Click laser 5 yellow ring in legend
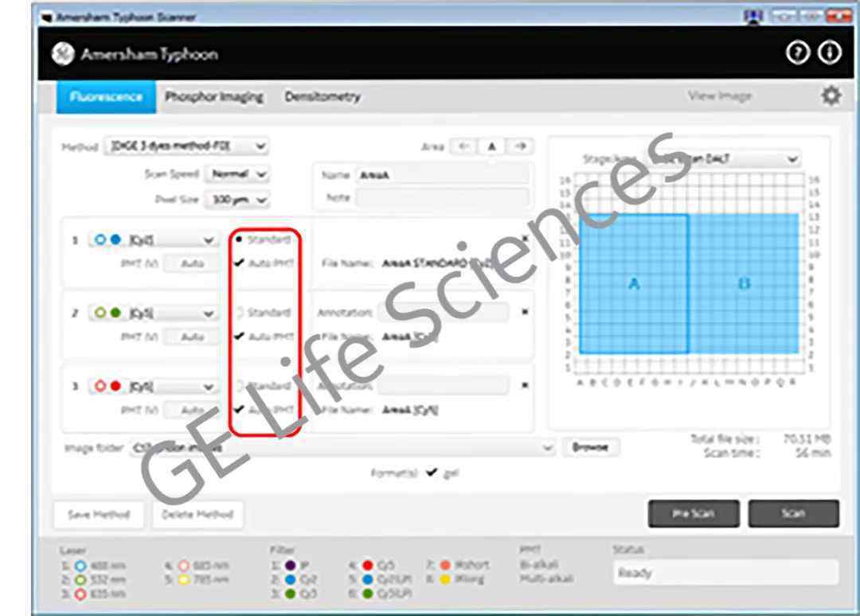This screenshot has width=860, height=616. click(x=184, y=580)
